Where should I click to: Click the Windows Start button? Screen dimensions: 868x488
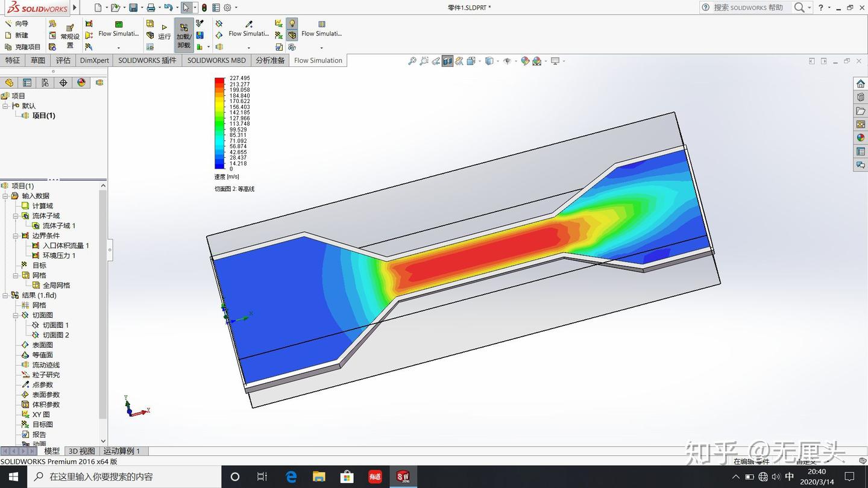point(13,477)
